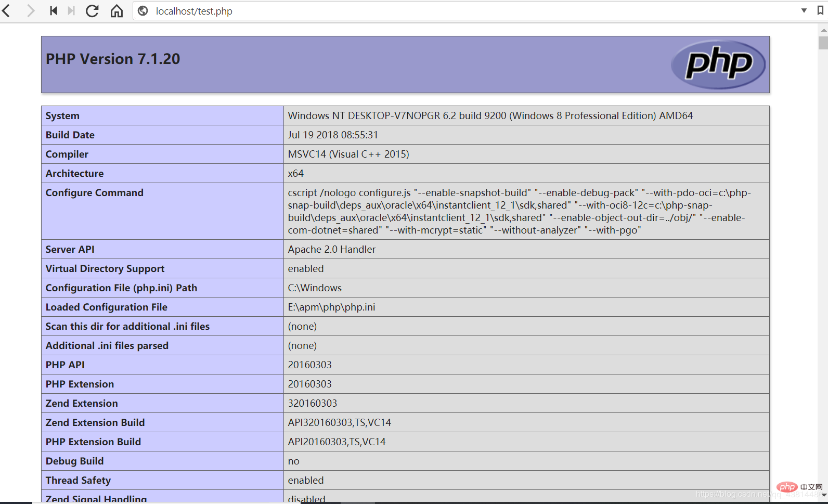Jump to first page with rewind icon
Screen dimensions: 828x504
(x=54, y=11)
